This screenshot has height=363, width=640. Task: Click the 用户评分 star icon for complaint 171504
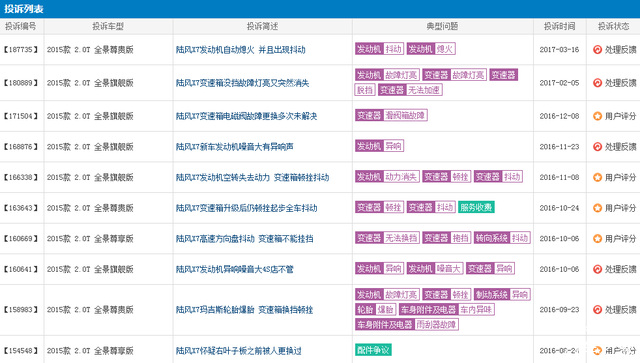click(x=597, y=116)
